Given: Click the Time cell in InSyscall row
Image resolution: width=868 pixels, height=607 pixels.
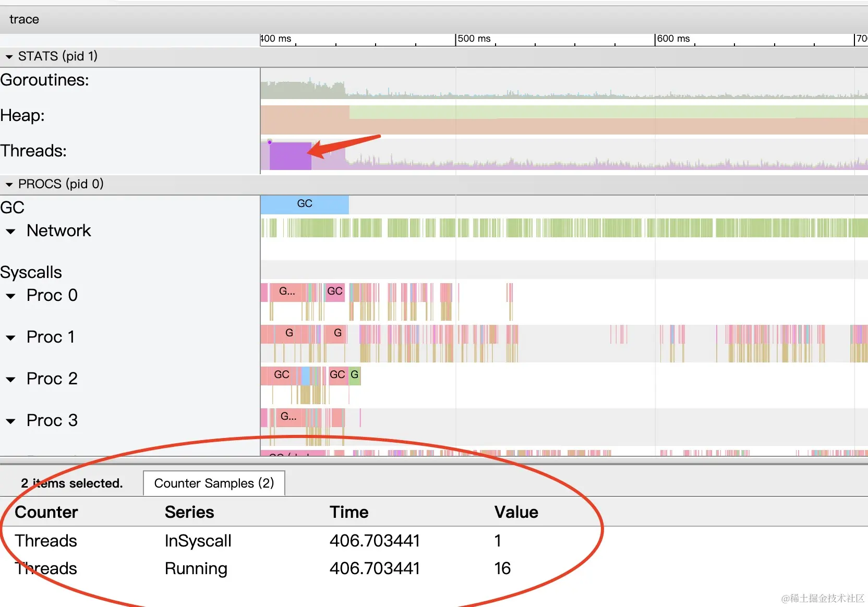Looking at the screenshot, I should (375, 541).
